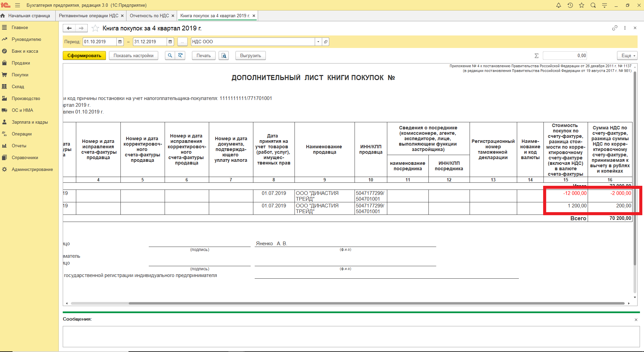Click the Показать настройки button
The width and height of the screenshot is (644, 352).
(x=133, y=56)
